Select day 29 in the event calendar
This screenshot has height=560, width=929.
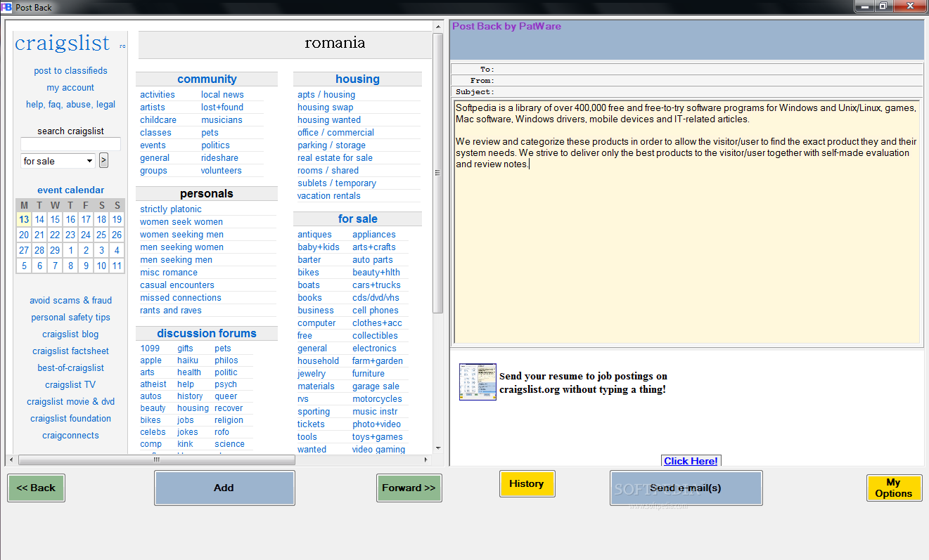55,250
